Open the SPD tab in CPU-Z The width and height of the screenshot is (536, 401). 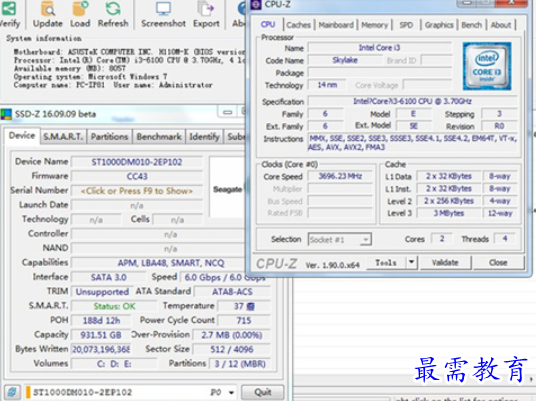coord(406,25)
